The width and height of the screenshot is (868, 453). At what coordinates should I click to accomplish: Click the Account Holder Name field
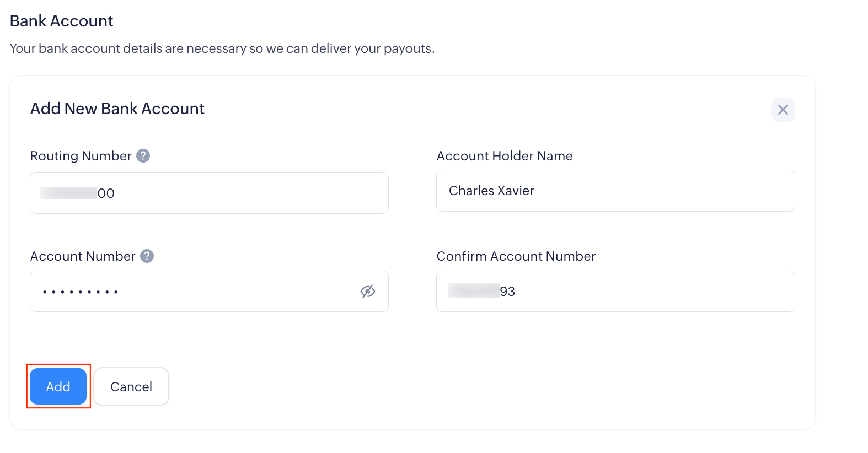pyautogui.click(x=615, y=191)
